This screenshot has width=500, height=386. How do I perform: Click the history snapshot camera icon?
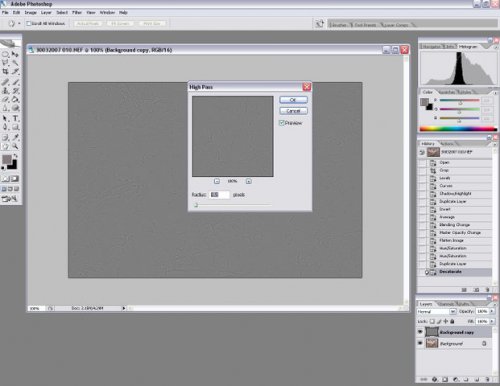pyautogui.click(x=476, y=290)
